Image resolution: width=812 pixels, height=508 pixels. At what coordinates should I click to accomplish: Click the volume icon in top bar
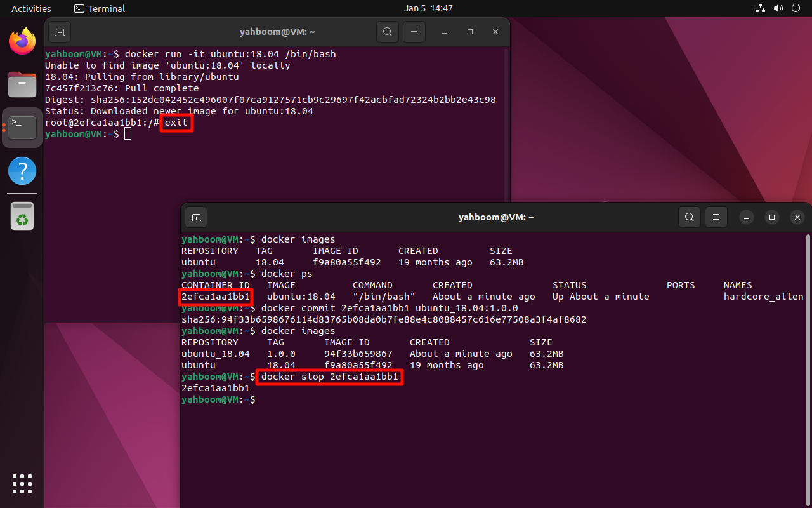[779, 8]
